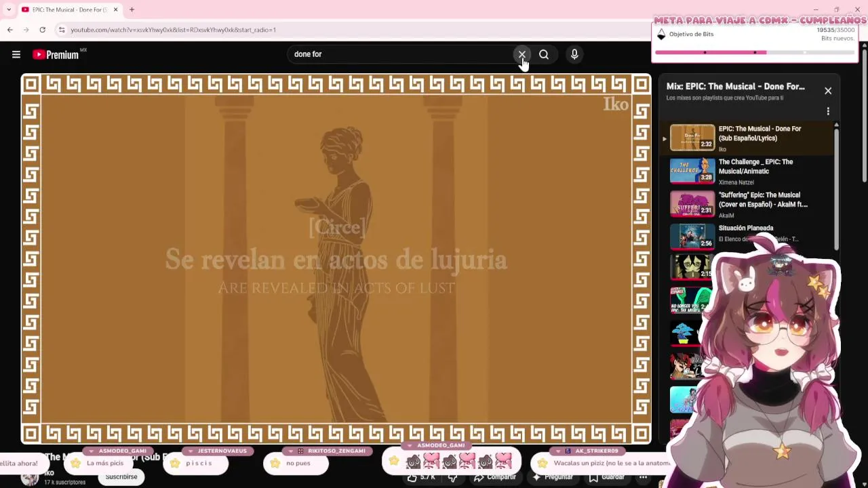Open the Iko channel avatar below video
The image size is (868, 488).
30,478
